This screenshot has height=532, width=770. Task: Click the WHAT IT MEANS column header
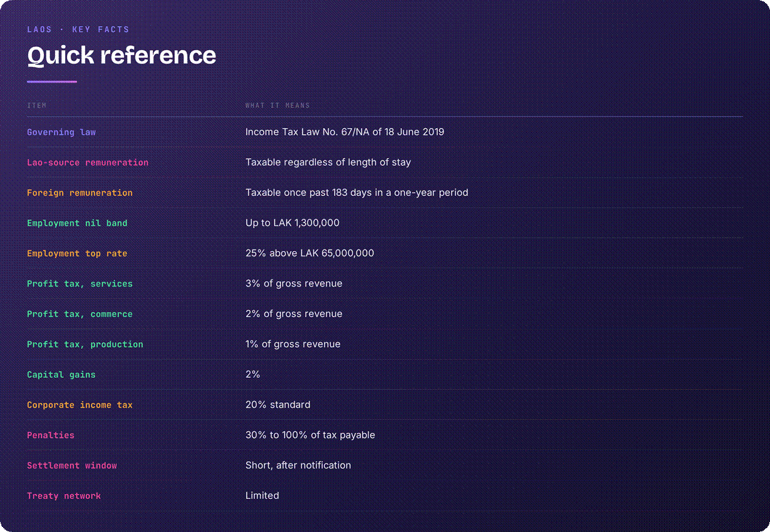coord(278,105)
